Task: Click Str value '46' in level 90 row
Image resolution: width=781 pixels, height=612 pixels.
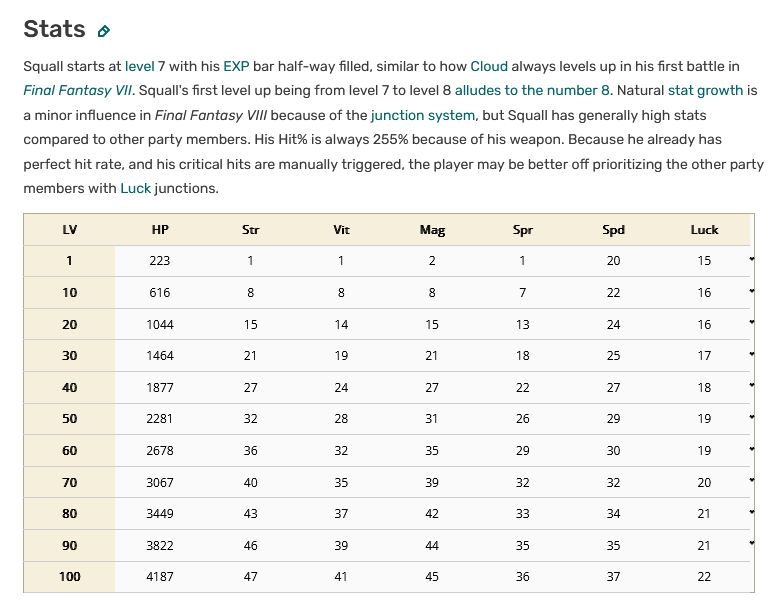Action: coord(251,546)
